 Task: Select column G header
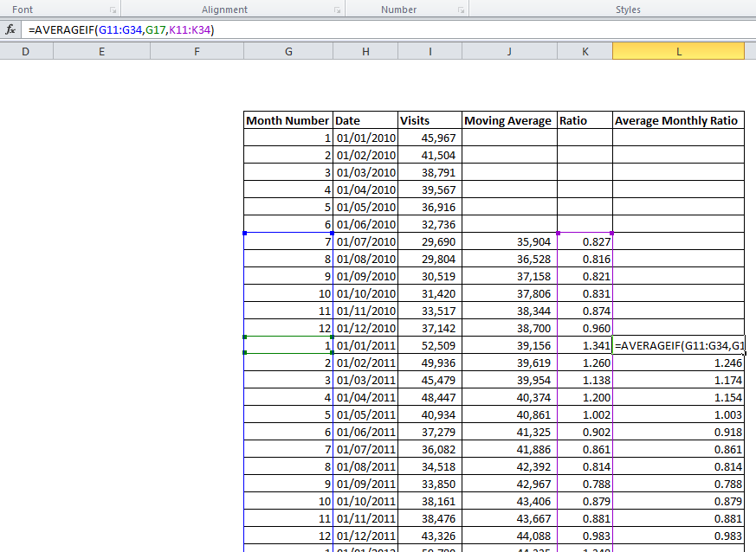coord(288,52)
